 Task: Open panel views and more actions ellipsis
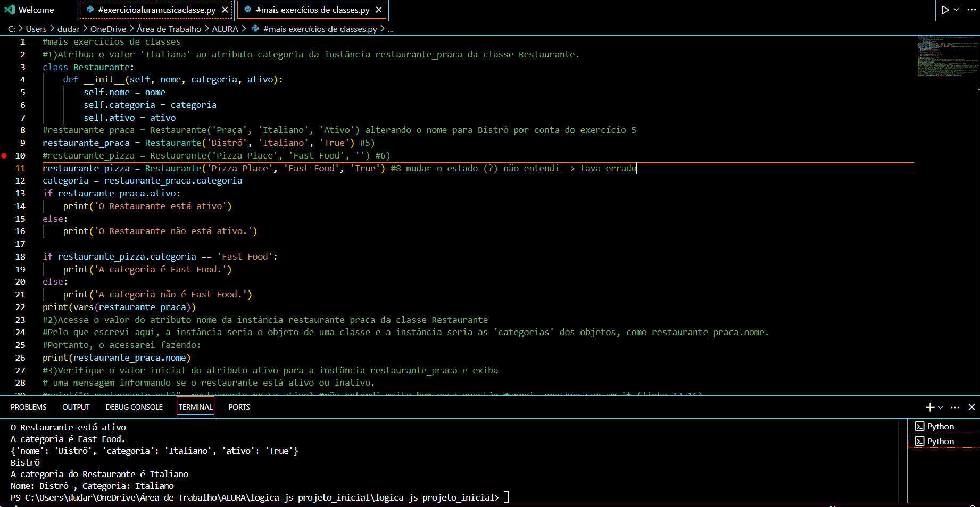tap(955, 407)
